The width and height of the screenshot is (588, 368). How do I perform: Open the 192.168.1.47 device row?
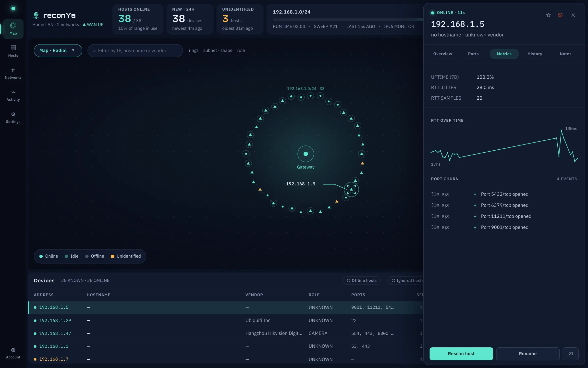coord(226,333)
